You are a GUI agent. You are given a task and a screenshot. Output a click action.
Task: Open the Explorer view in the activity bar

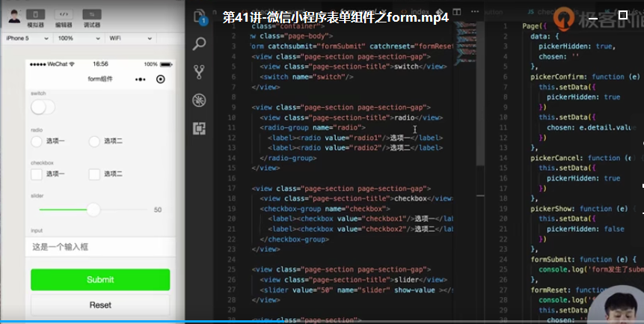[x=199, y=17]
